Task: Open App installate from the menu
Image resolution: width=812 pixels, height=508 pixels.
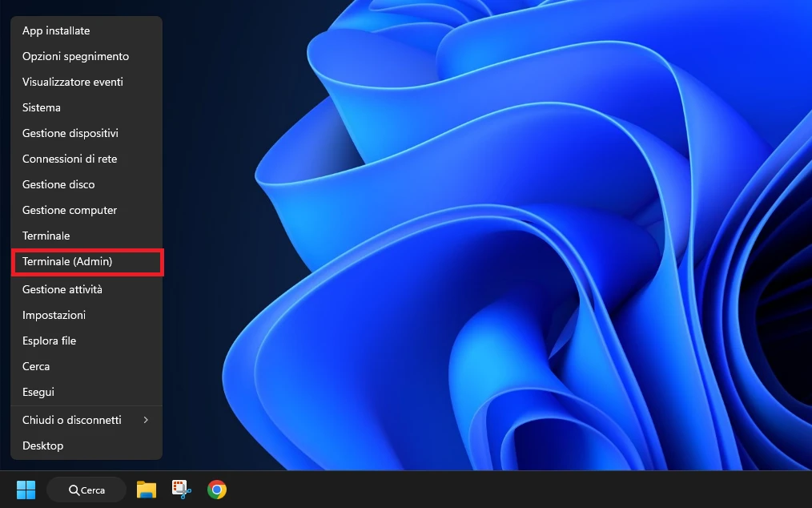Action: point(86,30)
